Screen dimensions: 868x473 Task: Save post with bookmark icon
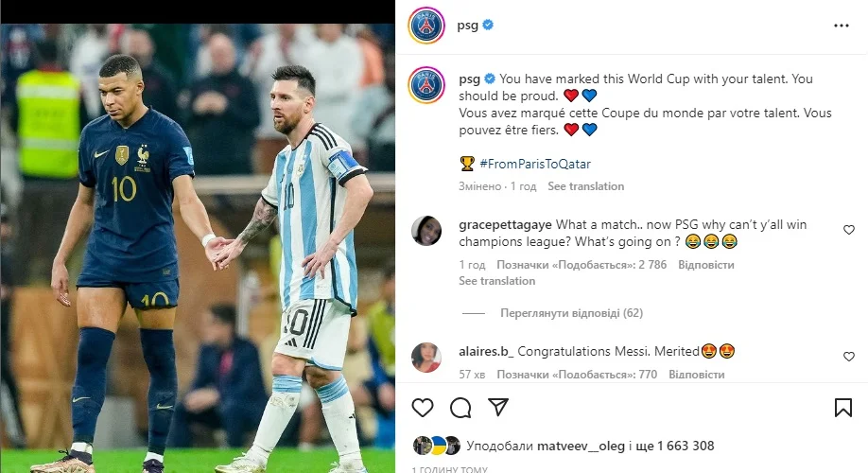coord(843,408)
